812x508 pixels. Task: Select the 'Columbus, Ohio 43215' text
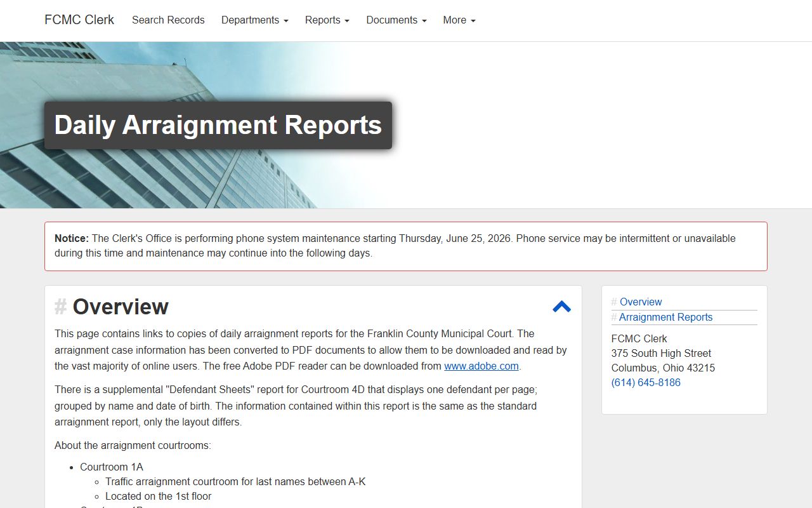(x=663, y=368)
